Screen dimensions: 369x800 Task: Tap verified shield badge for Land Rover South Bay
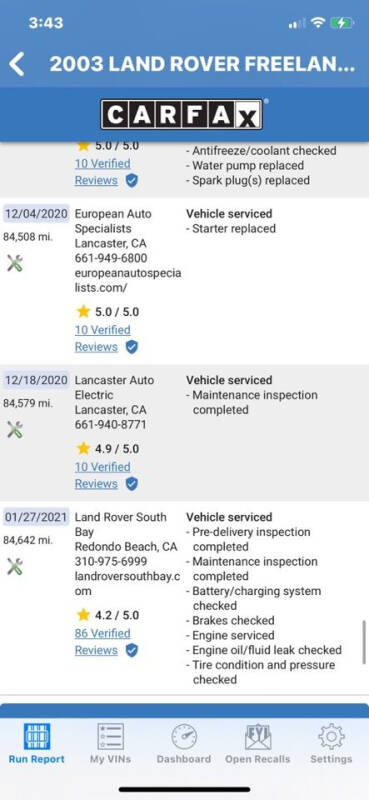pyautogui.click(x=132, y=651)
